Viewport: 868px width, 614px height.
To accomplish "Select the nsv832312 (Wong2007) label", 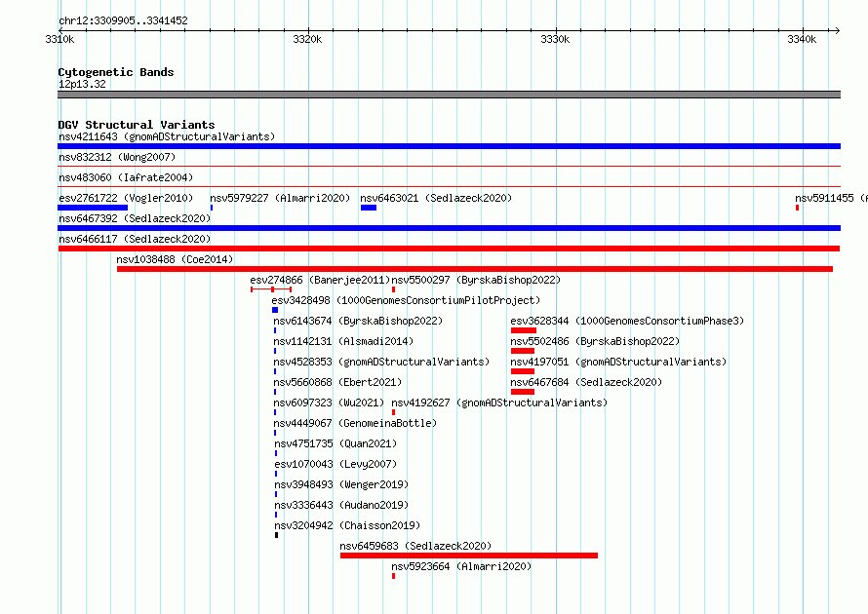I will point(117,157).
